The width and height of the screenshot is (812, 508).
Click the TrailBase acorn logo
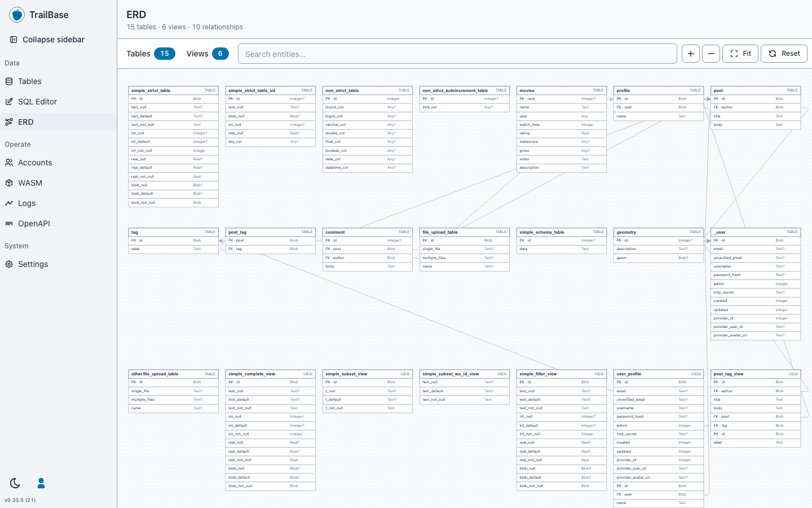pos(17,15)
